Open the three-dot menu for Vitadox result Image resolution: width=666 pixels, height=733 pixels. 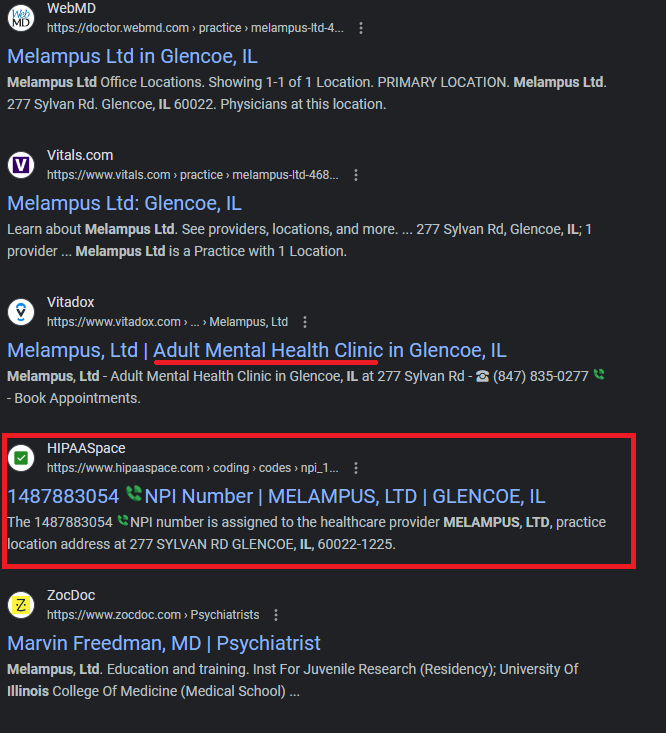tap(305, 322)
